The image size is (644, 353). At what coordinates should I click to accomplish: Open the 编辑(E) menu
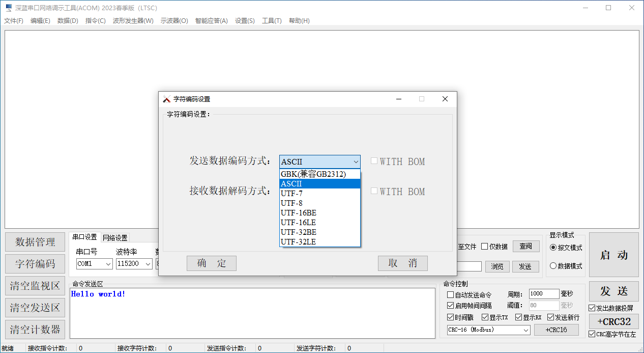point(40,21)
